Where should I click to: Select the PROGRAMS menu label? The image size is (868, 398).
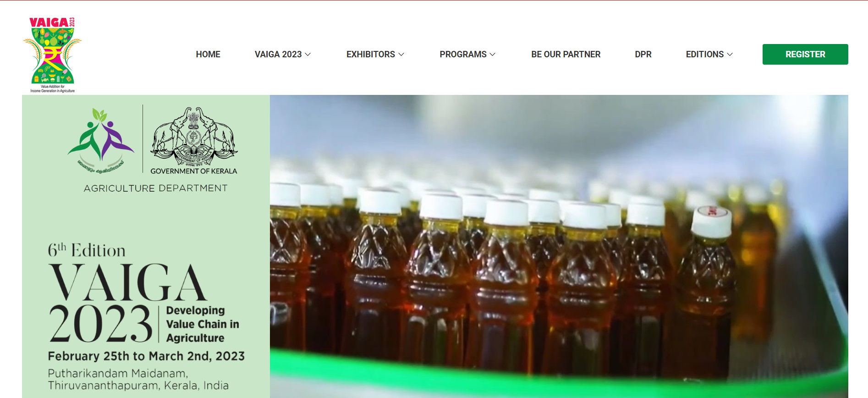[463, 54]
